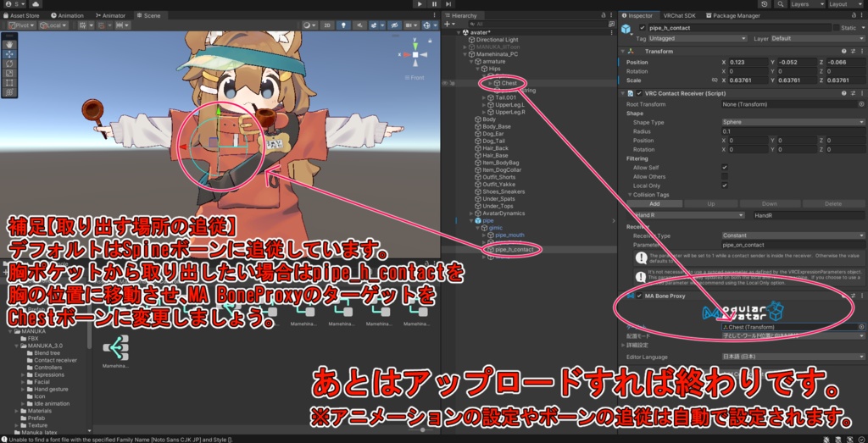868x443 pixels.
Task: Open draw mode shading icon dropdown
Action: point(309,25)
